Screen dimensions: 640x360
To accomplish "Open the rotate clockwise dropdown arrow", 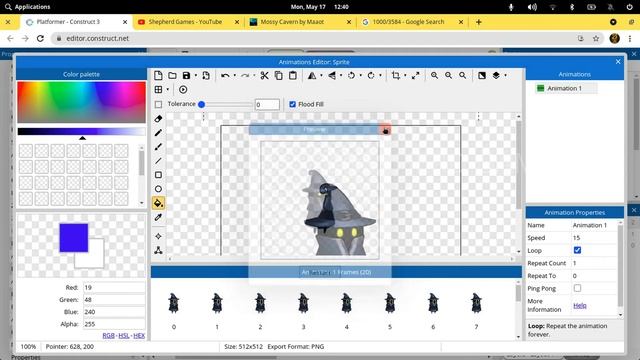I will point(380,76).
